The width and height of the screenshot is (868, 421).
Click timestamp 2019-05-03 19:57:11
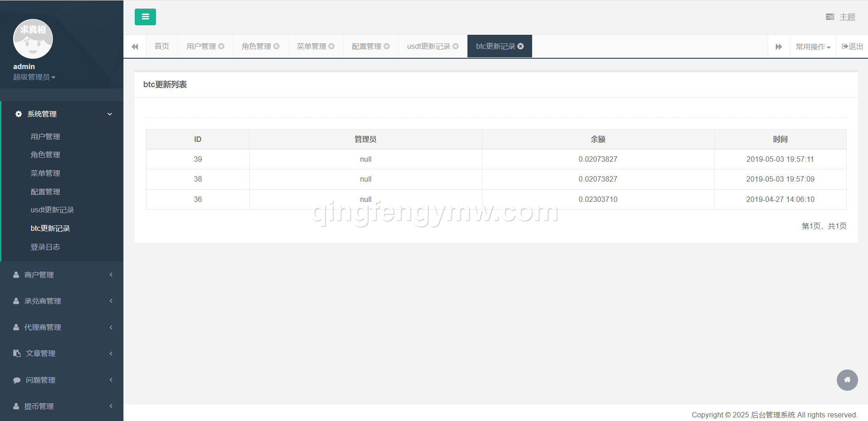coord(780,159)
